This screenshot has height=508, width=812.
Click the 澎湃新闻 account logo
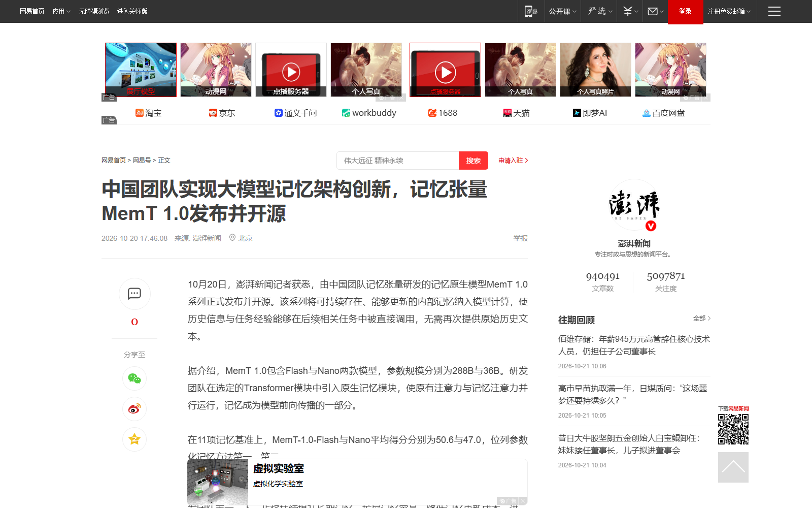[x=634, y=205]
